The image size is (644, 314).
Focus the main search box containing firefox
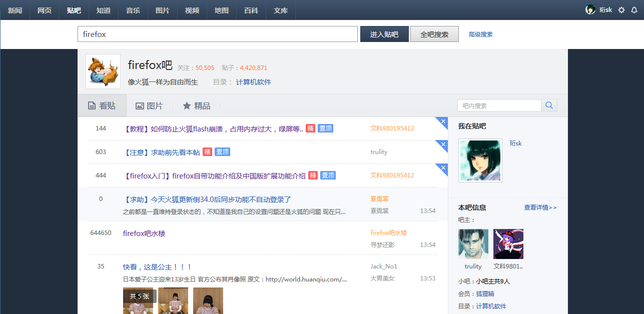coord(218,34)
